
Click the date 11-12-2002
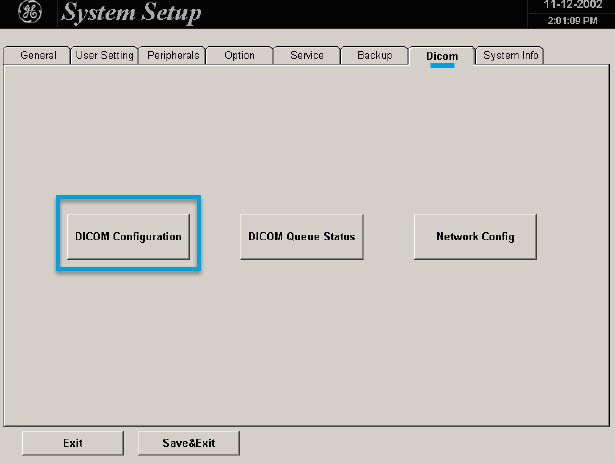pyautogui.click(x=573, y=5)
